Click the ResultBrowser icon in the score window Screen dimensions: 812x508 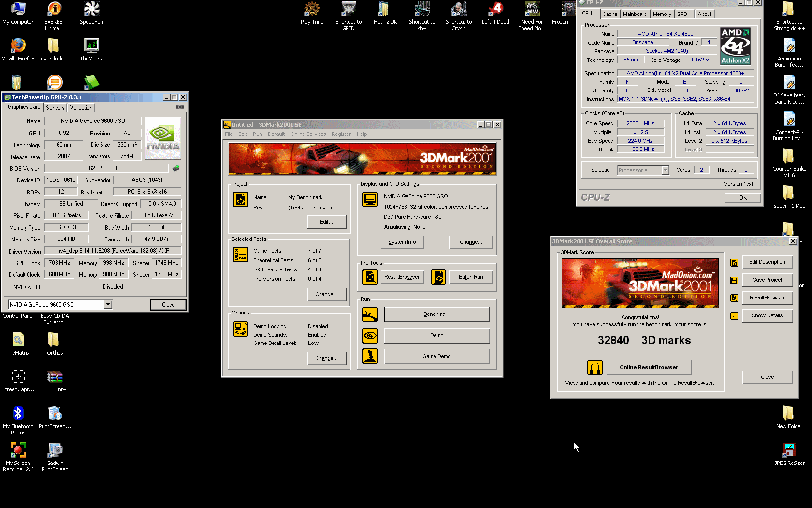734,298
